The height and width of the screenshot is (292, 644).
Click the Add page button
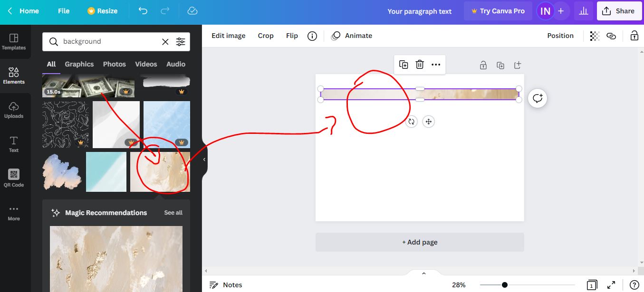(420, 242)
